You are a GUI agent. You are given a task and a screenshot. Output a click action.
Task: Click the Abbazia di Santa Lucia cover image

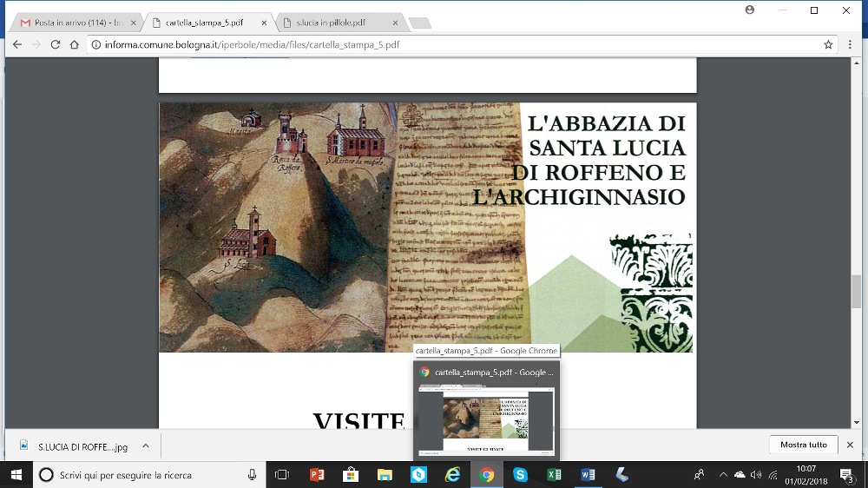[x=425, y=228]
